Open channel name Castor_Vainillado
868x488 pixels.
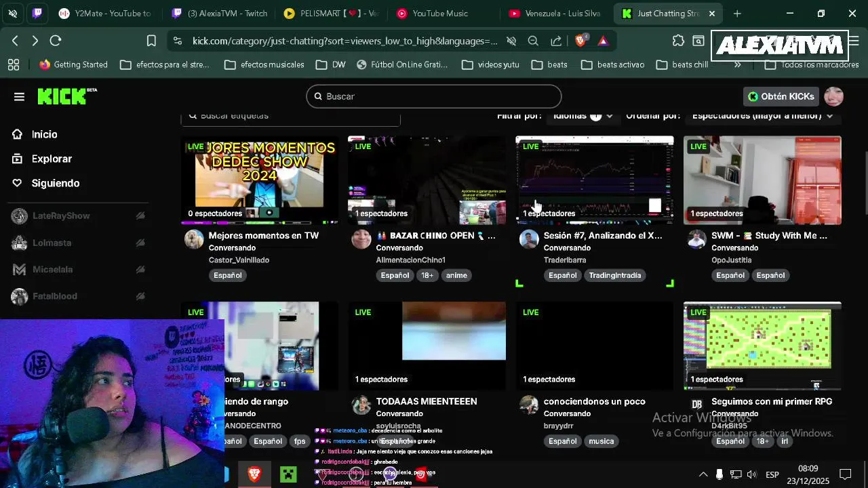pos(239,260)
